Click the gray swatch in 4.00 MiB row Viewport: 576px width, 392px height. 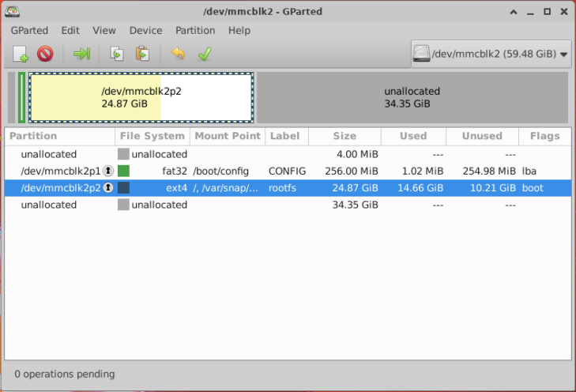(123, 154)
